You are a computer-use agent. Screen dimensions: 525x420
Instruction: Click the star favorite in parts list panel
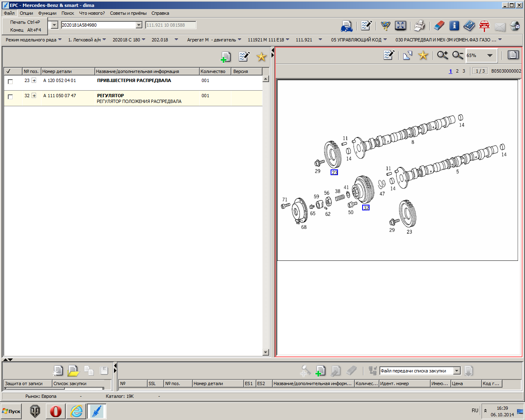(x=262, y=57)
